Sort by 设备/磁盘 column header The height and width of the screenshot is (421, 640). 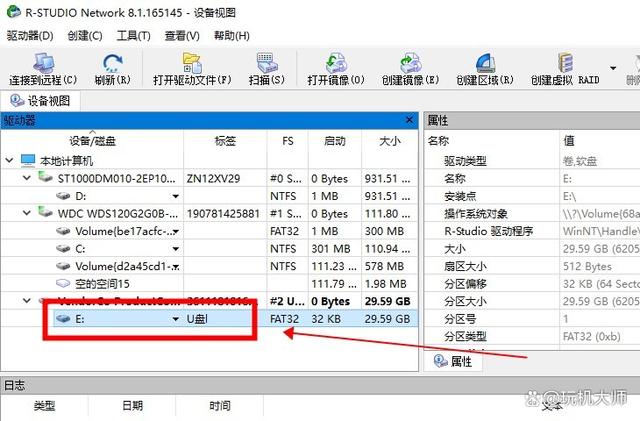[92, 141]
